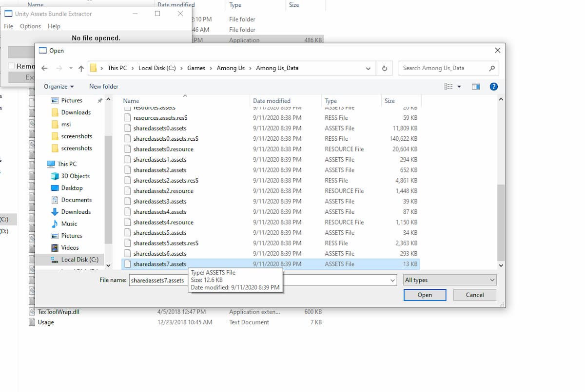Viewport: 585px width, 392px height.
Task: Click the Back navigation arrow
Action: coord(44,68)
